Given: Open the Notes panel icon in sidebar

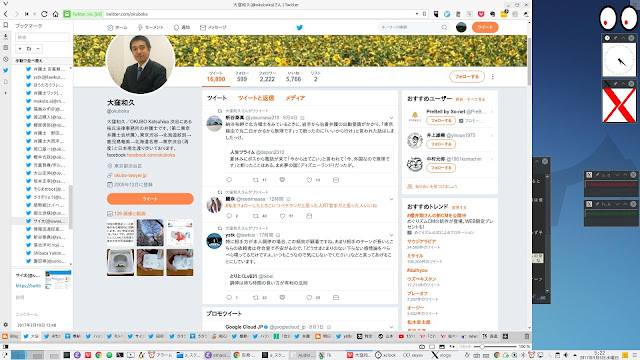Looking at the screenshot, I should [x=5, y=48].
